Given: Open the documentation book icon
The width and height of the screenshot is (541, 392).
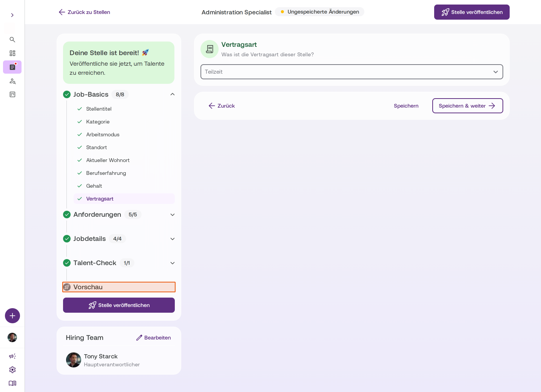Looking at the screenshot, I should tap(12, 383).
